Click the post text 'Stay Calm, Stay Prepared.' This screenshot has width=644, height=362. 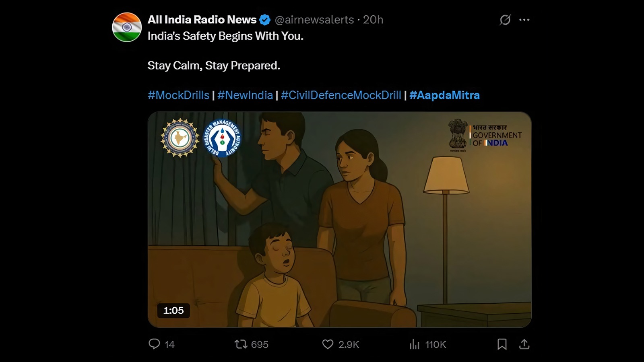coord(214,66)
